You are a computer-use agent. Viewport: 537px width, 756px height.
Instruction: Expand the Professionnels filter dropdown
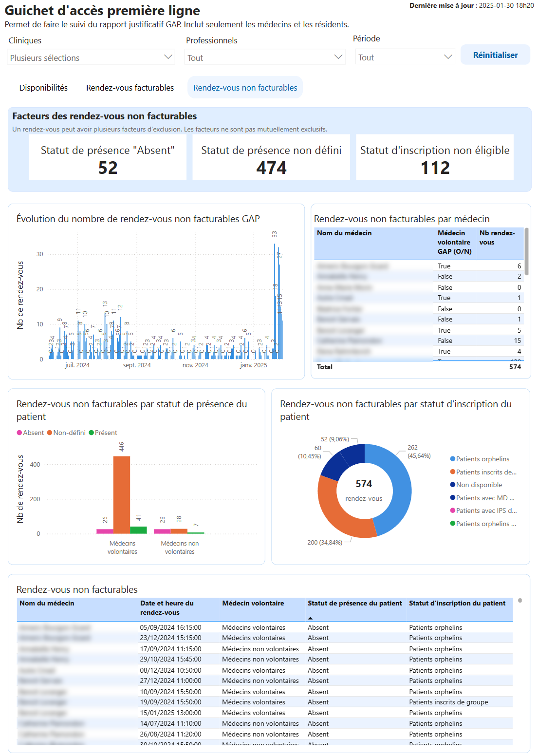pyautogui.click(x=265, y=57)
